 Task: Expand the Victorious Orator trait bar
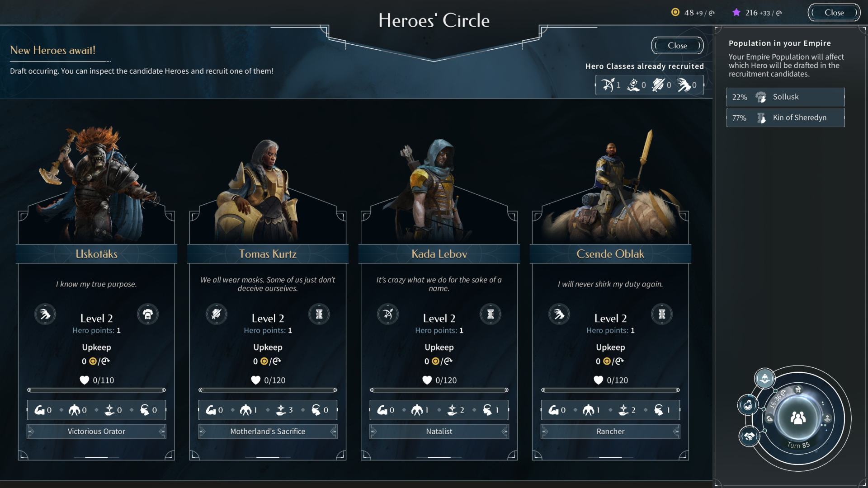[x=96, y=432]
